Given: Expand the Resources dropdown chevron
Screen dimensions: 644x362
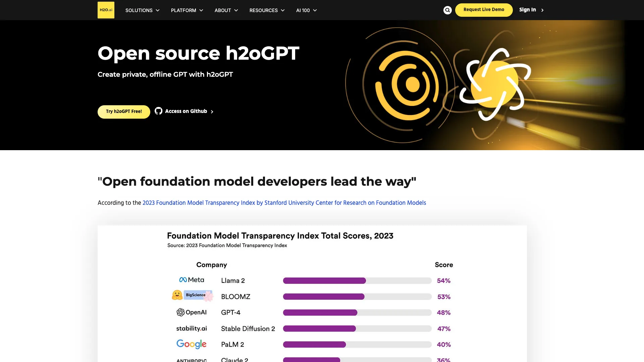Looking at the screenshot, I should point(283,10).
